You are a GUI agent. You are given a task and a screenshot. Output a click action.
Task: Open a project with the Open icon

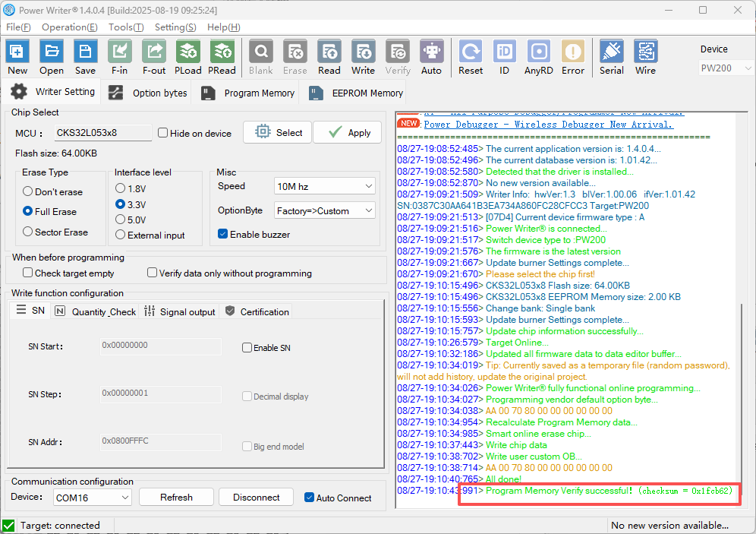pos(52,52)
